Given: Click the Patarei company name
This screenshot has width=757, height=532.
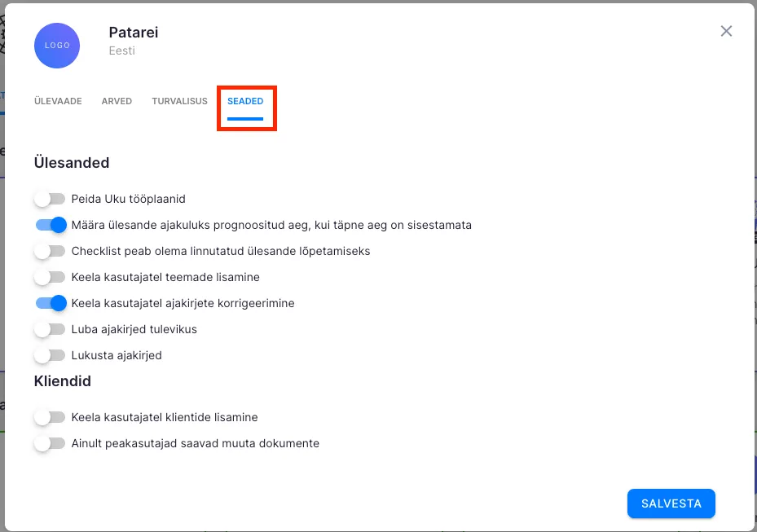Looking at the screenshot, I should point(134,33).
